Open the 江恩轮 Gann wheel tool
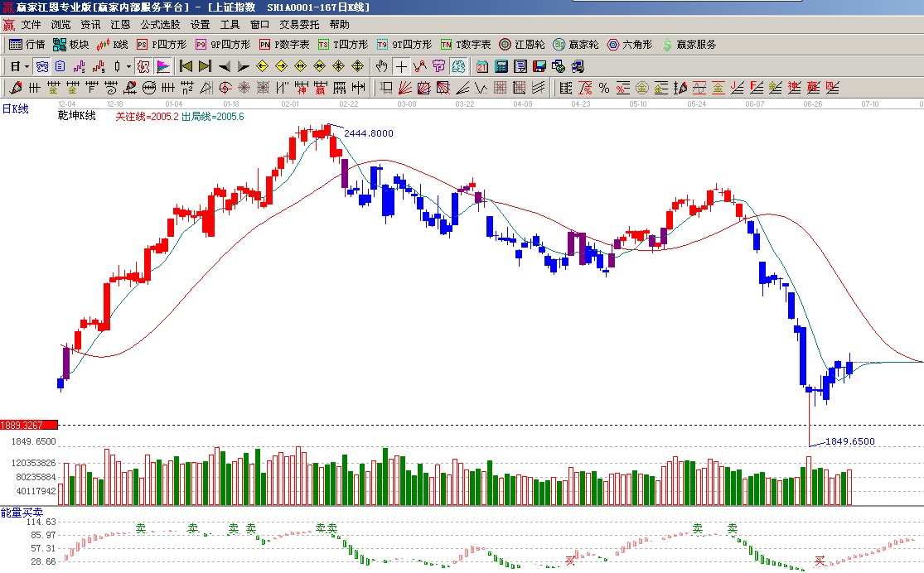The image size is (924, 573). point(522,45)
